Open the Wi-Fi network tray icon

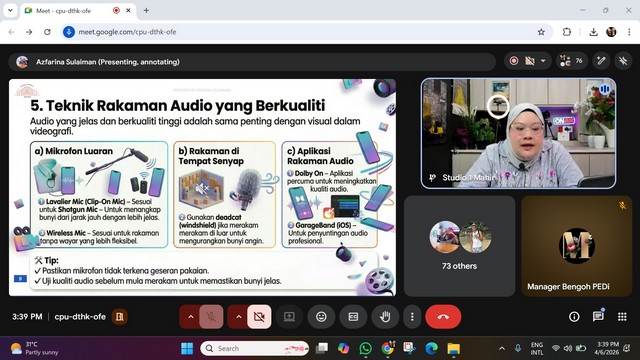(x=556, y=349)
